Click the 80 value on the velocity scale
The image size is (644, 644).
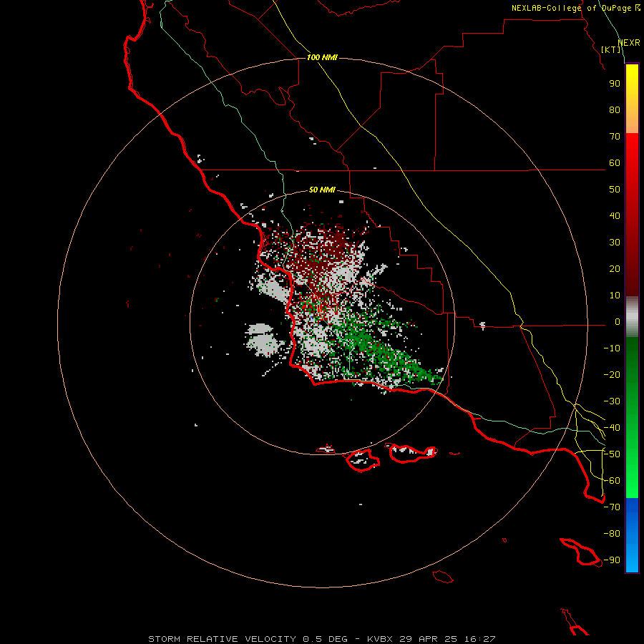click(615, 109)
